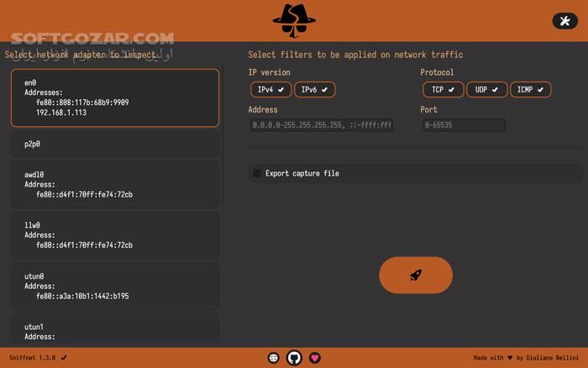
Task: Click the Sniffnet hat logo
Action: click(294, 20)
